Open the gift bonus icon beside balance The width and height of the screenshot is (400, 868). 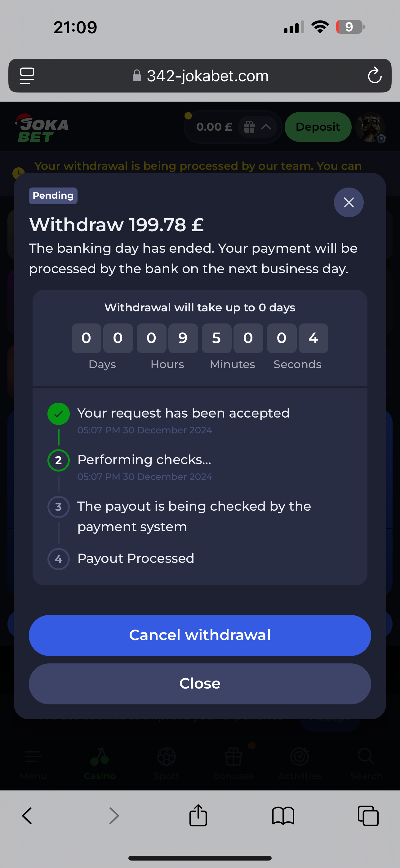(x=249, y=127)
